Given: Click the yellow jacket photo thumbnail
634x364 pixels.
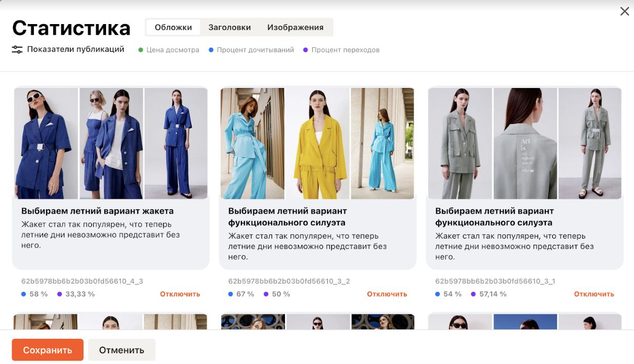Looking at the screenshot, I should pos(317,143).
